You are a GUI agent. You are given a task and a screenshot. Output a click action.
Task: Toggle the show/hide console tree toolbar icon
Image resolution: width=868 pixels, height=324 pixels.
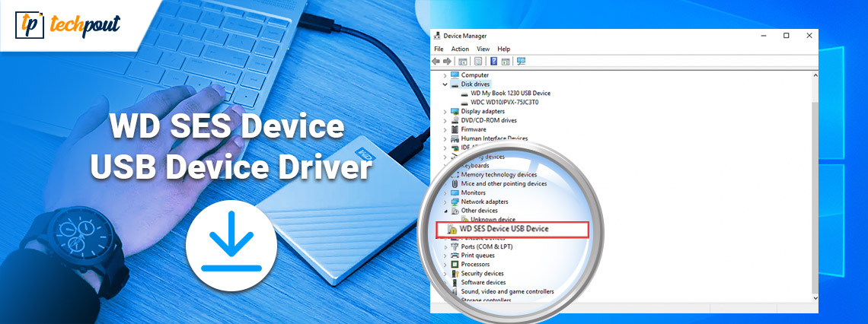click(x=463, y=62)
